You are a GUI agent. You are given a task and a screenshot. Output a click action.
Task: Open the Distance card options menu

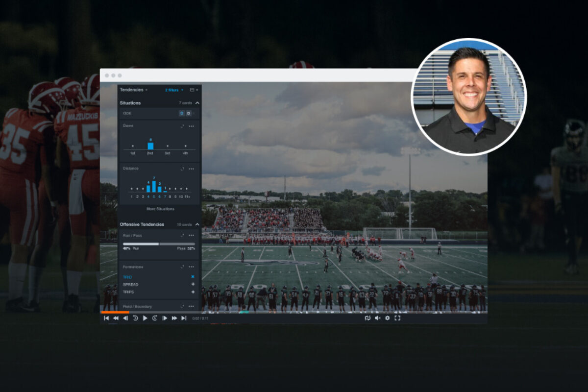tap(191, 169)
